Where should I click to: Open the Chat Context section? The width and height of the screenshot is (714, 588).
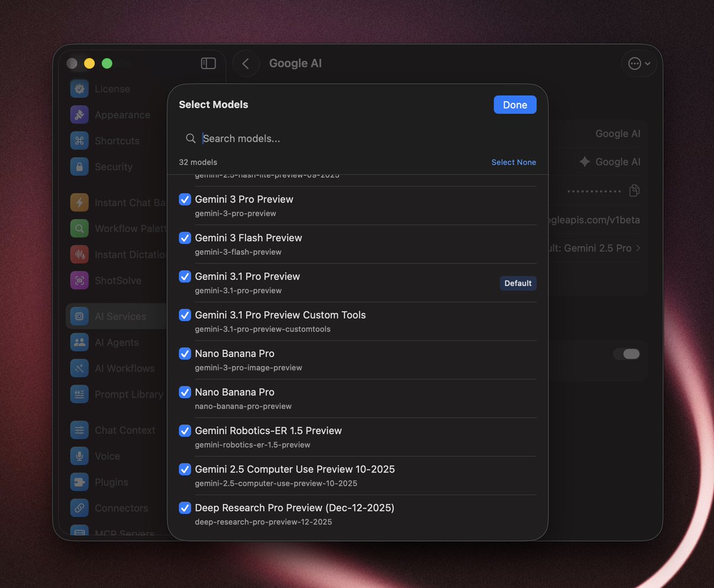[125, 430]
